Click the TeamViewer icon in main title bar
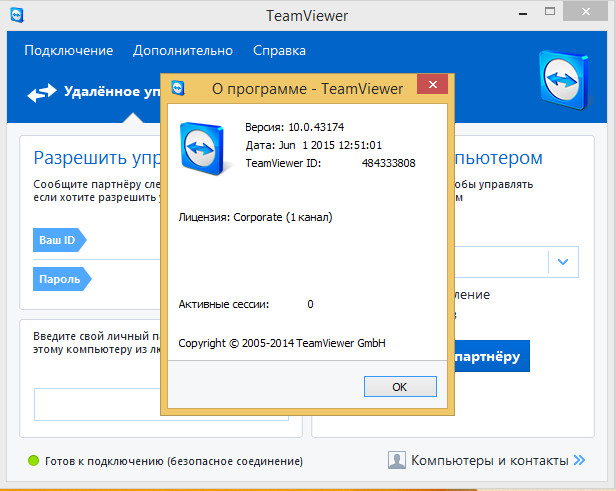 coord(16,15)
